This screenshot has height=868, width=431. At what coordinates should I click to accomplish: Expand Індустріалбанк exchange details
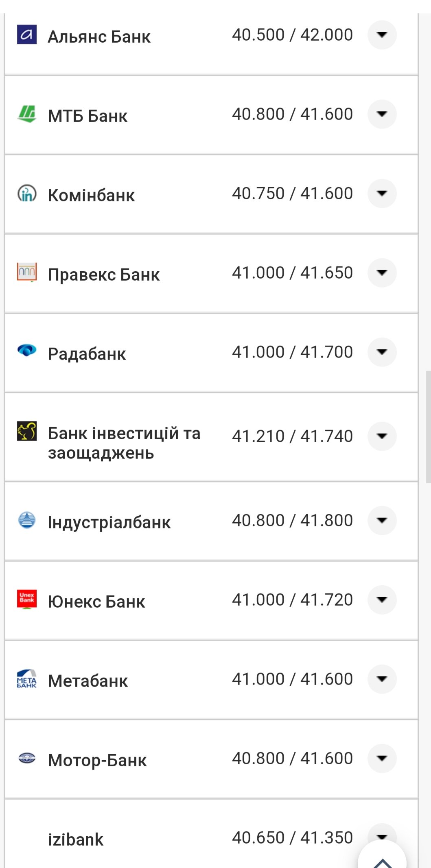[x=382, y=520]
